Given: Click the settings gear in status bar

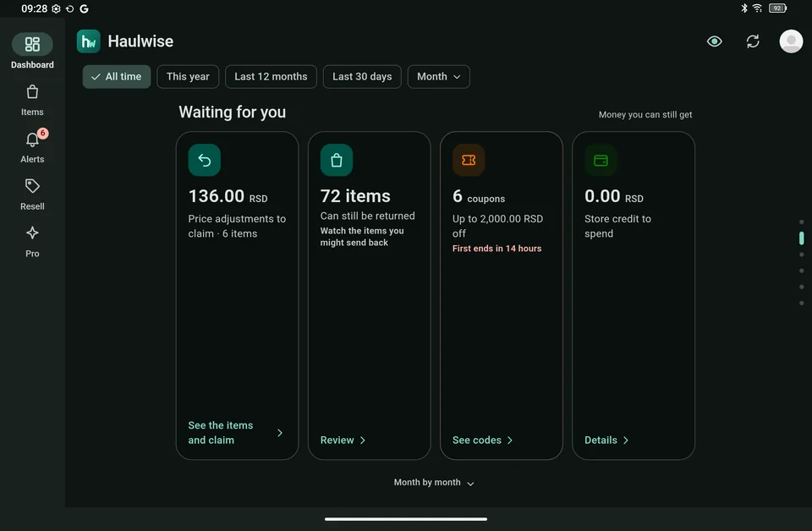Looking at the screenshot, I should pyautogui.click(x=56, y=8).
